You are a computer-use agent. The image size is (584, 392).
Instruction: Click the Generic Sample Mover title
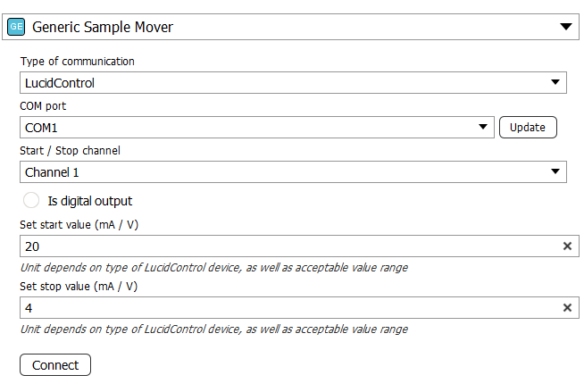[x=103, y=27]
